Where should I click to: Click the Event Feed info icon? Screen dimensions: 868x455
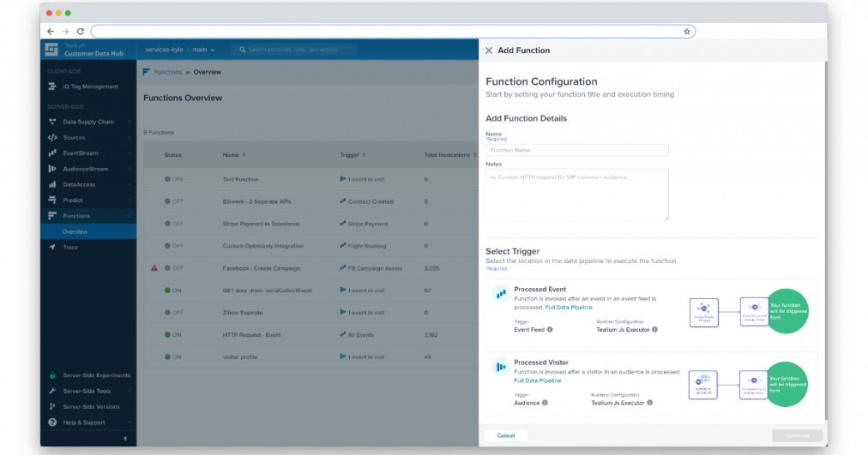coord(550,329)
